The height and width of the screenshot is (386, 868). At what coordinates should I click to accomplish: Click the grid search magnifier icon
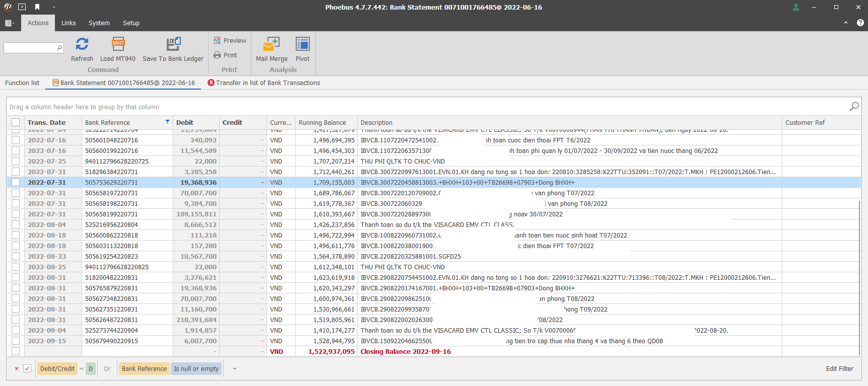854,107
